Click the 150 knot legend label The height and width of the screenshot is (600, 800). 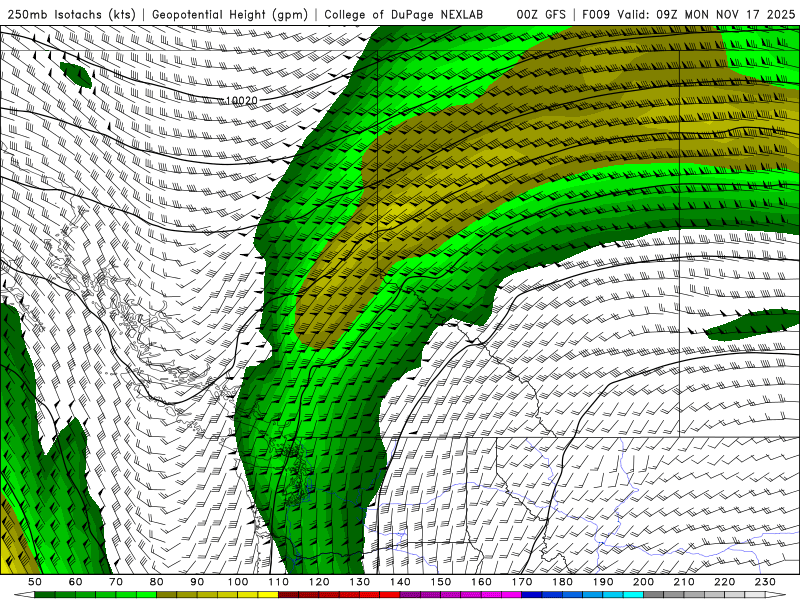(x=440, y=582)
